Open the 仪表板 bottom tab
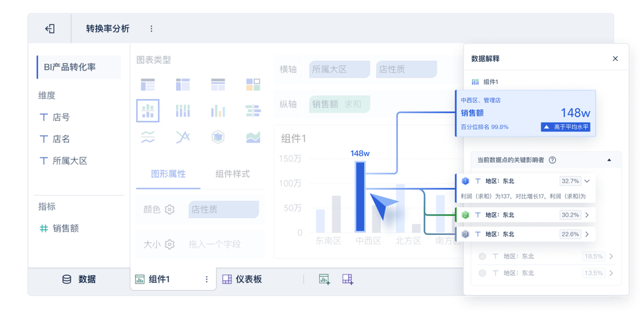The image size is (644, 315). (x=242, y=279)
